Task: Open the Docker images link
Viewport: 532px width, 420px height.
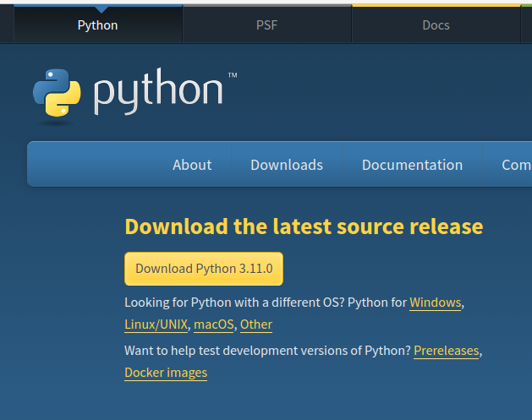Action: tap(166, 373)
